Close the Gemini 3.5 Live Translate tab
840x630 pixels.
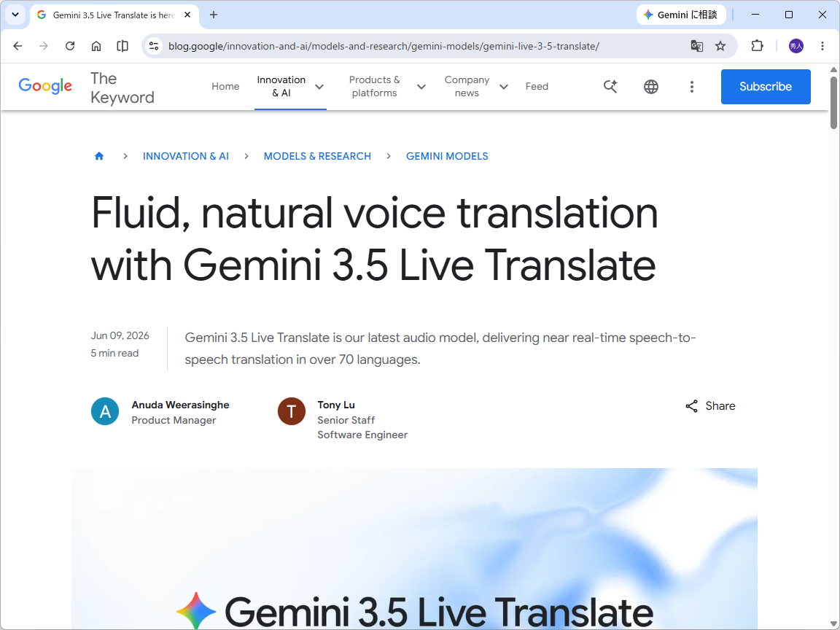[187, 15]
